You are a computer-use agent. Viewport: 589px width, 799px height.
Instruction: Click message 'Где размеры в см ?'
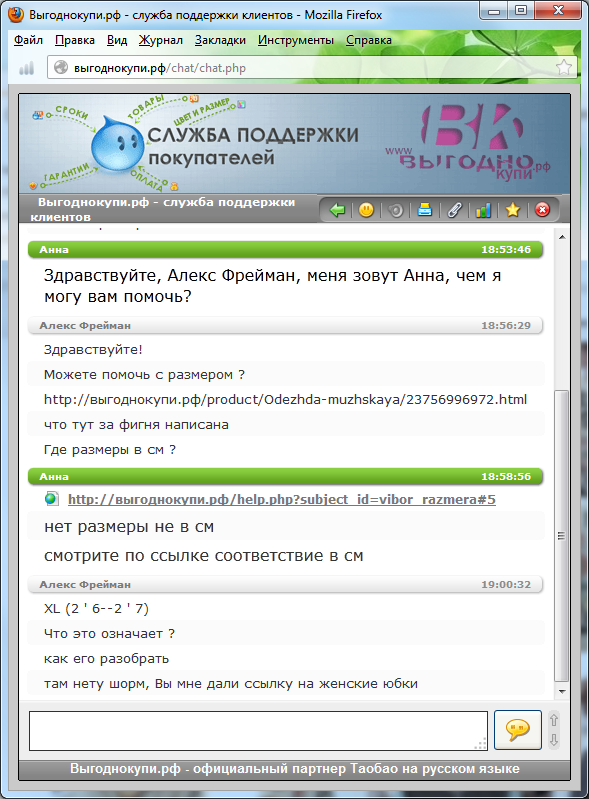tap(110, 450)
